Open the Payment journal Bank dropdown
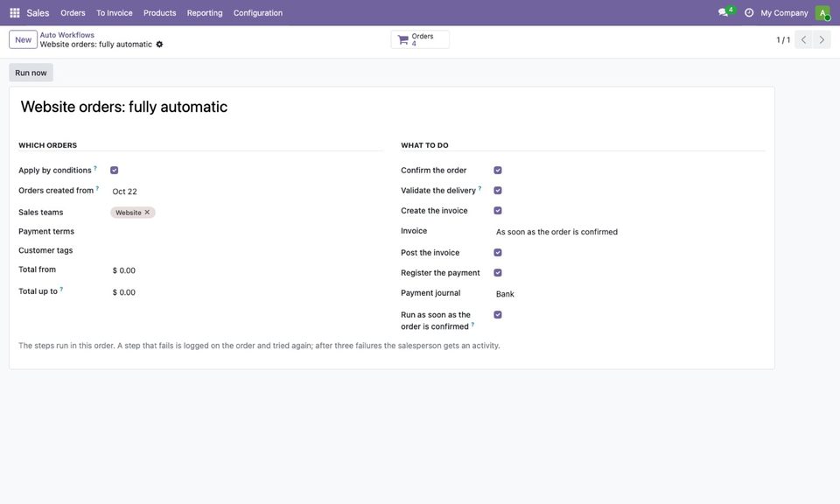This screenshot has height=504, width=840. tap(629, 294)
